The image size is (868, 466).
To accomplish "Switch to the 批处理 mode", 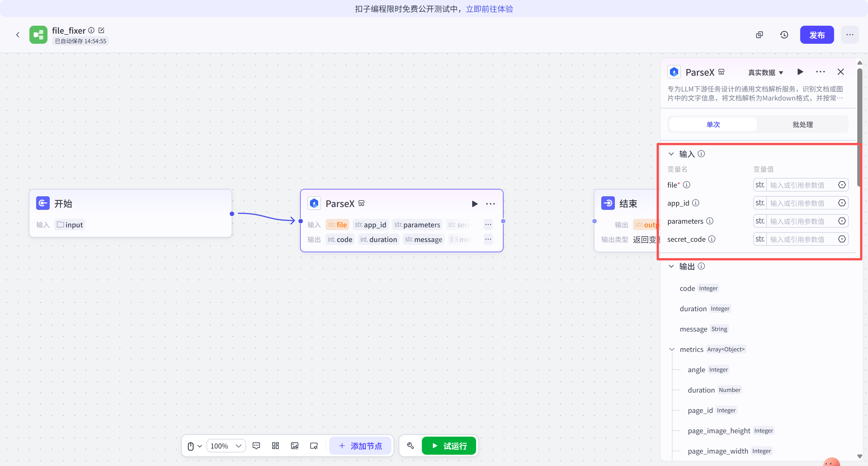I will click(803, 125).
